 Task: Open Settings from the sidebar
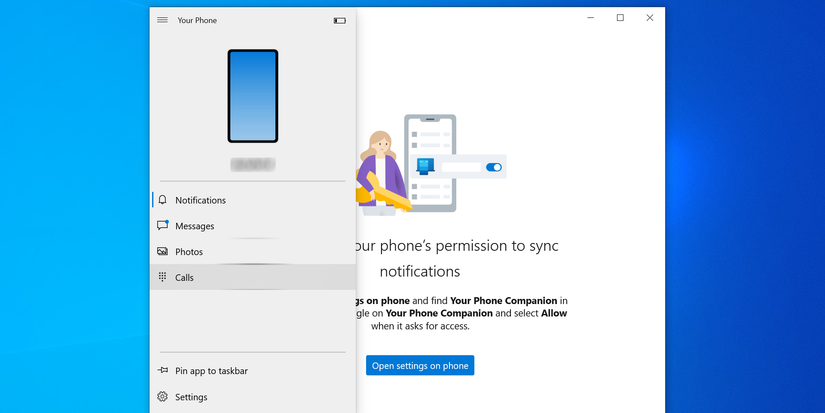(x=253, y=397)
